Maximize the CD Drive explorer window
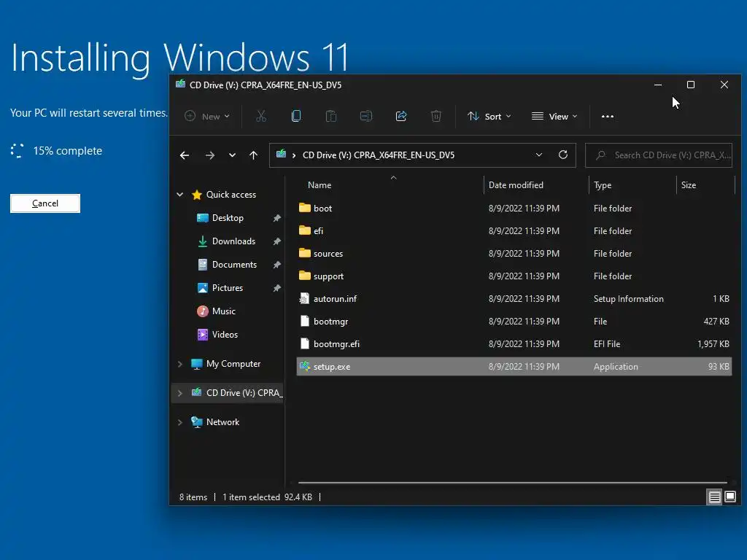Image resolution: width=747 pixels, height=560 pixels. click(691, 85)
